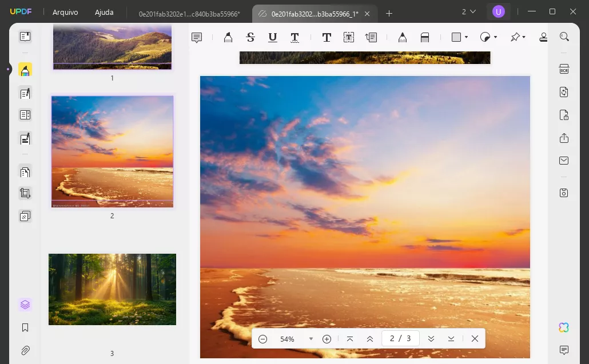Select the Pencil drawing tool

coord(403,37)
